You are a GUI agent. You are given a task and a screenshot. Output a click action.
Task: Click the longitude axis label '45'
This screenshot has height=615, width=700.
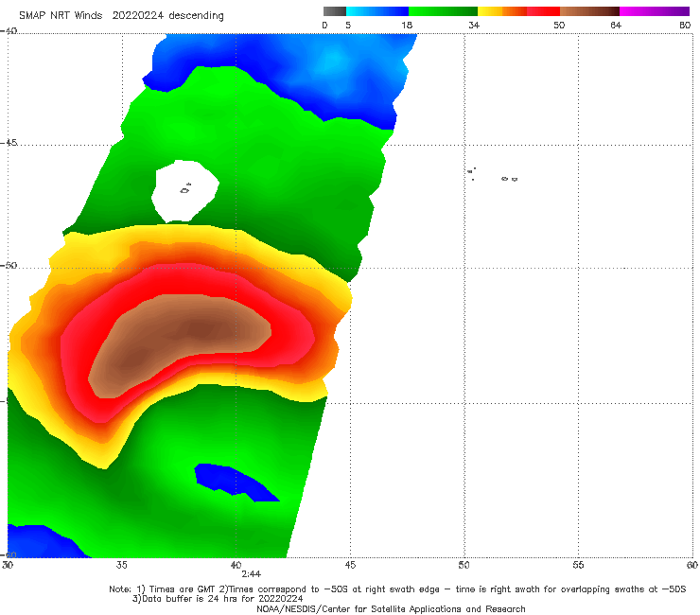(350, 565)
